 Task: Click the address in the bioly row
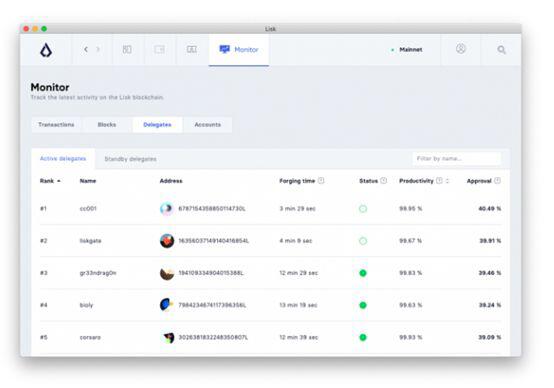[212, 305]
